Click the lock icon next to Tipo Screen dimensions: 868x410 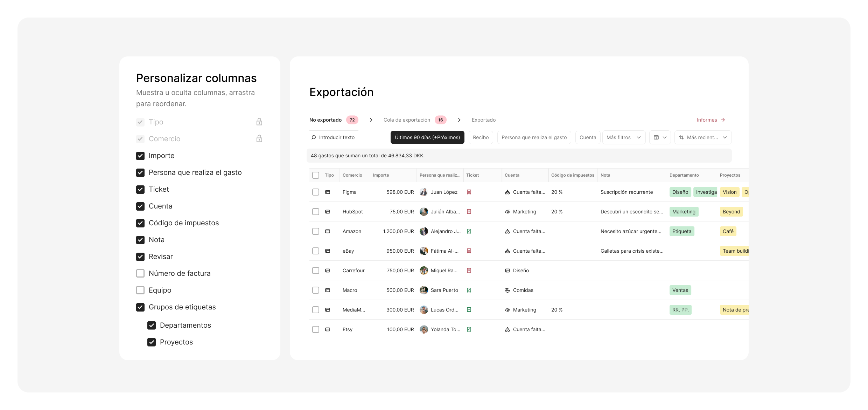tap(259, 122)
